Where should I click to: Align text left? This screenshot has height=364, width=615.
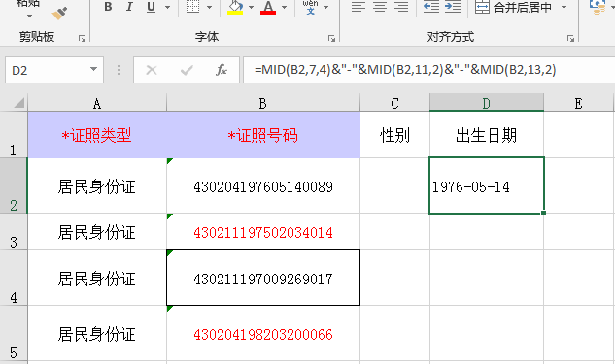coord(359,7)
